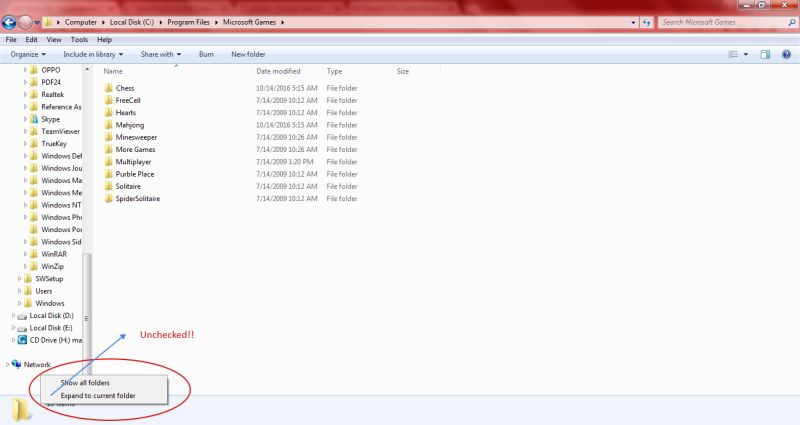Click the navigation pane scroll up arrow
Screen dimensions: 800x425
pyautogui.click(x=87, y=69)
